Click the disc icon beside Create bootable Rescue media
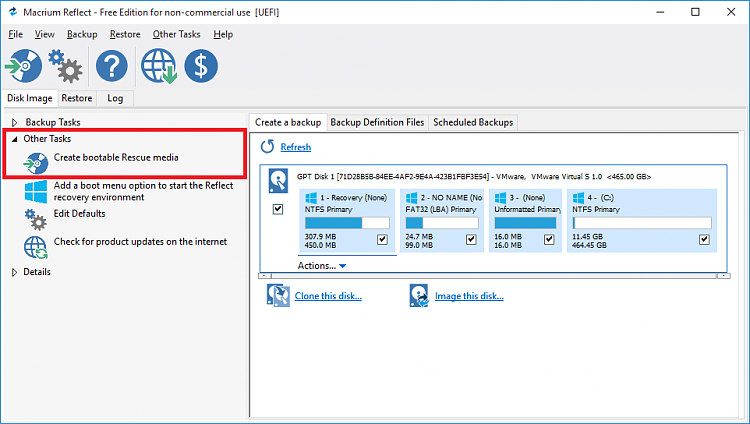750x424 pixels. coord(35,163)
